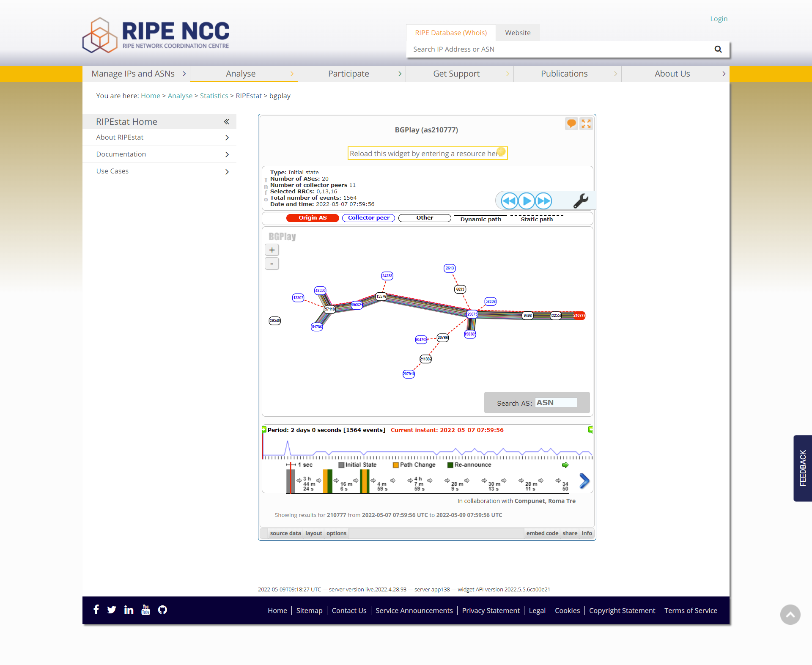Screen dimensions: 812x665
Task: Open the Analyse menu
Action: pyautogui.click(x=244, y=74)
